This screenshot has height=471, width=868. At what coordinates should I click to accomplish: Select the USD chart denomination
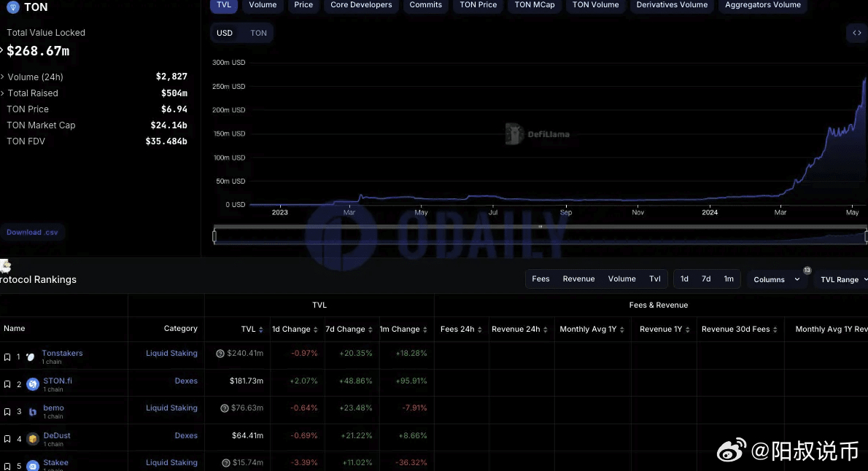225,33
